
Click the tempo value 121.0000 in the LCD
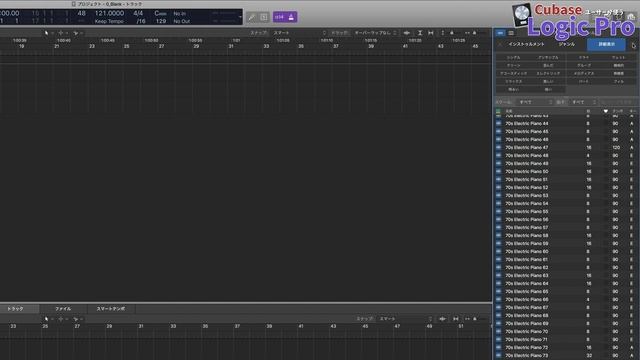pos(109,13)
